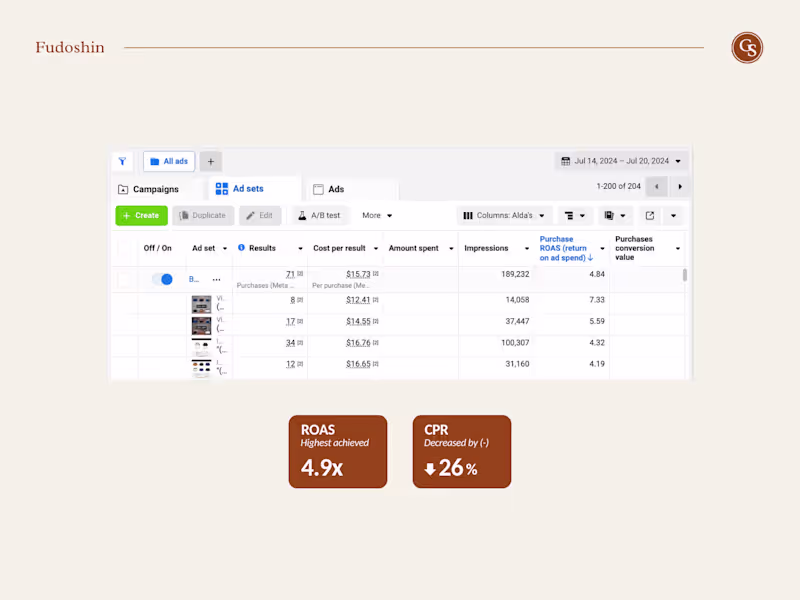Click the 189,232 impressions cell
The width and height of the screenshot is (800, 600).
pos(515,274)
